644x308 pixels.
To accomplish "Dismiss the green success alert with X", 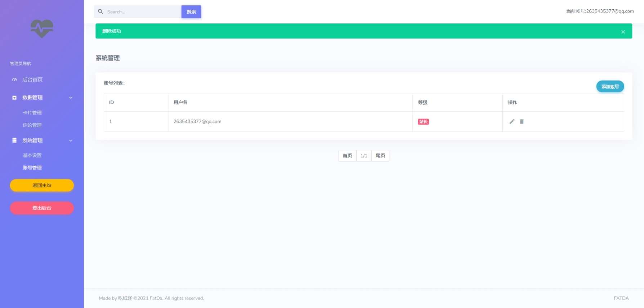I will coord(623,32).
